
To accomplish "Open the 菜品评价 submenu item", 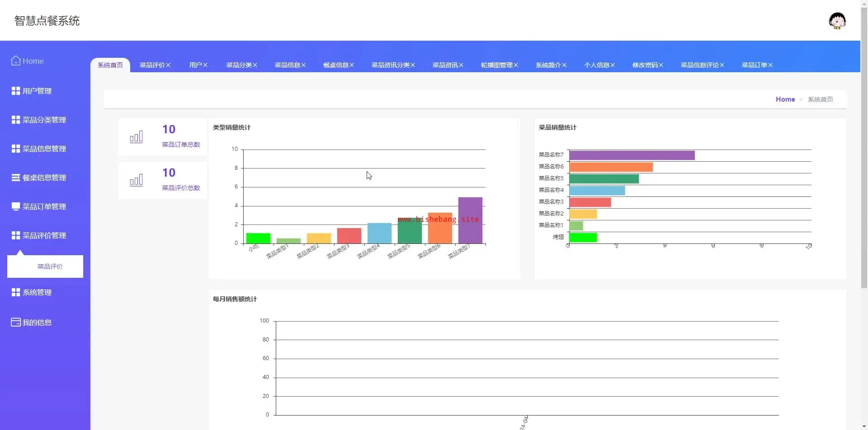I will [45, 266].
